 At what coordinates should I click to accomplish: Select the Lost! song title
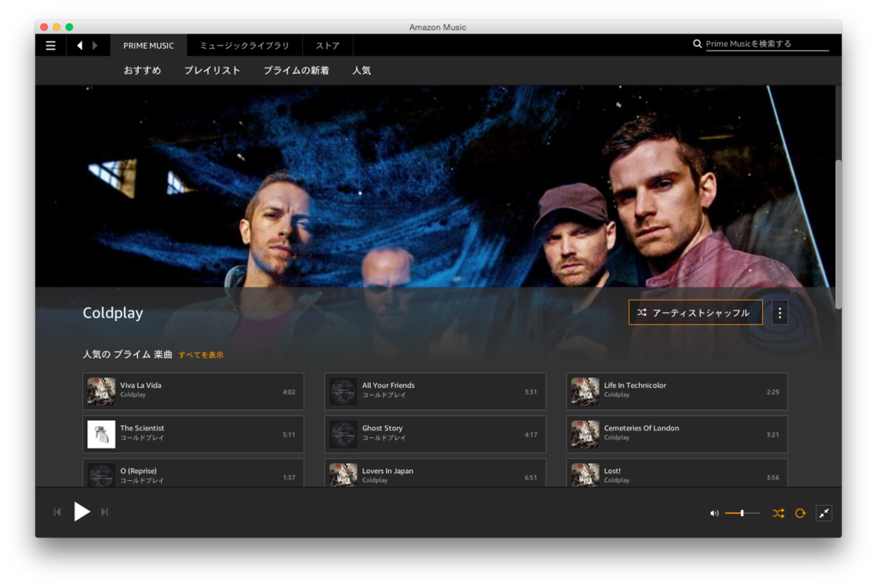click(x=612, y=472)
